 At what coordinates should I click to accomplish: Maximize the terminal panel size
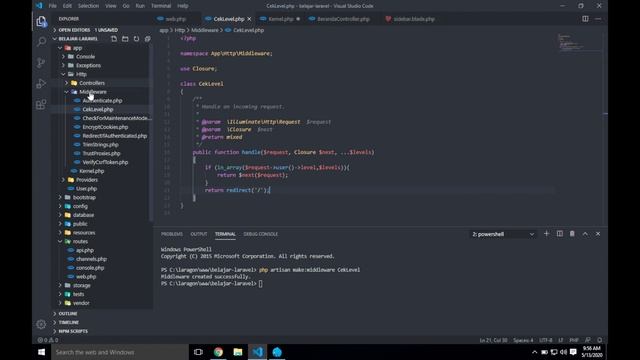point(585,234)
